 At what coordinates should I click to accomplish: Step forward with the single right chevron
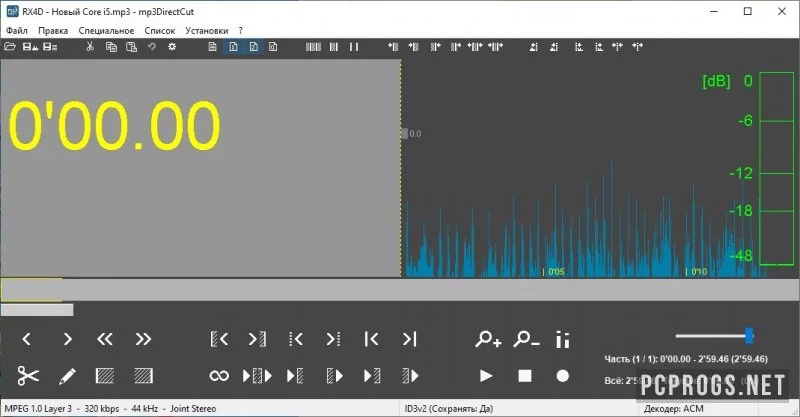(x=67, y=339)
